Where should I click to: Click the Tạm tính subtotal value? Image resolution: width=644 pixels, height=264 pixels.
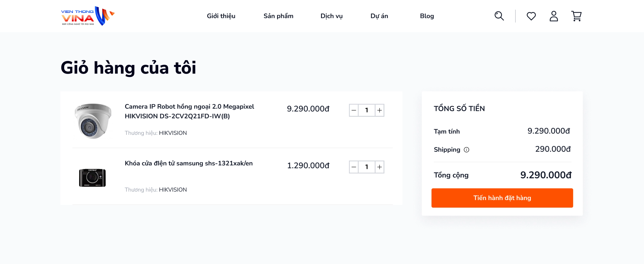[x=548, y=131]
